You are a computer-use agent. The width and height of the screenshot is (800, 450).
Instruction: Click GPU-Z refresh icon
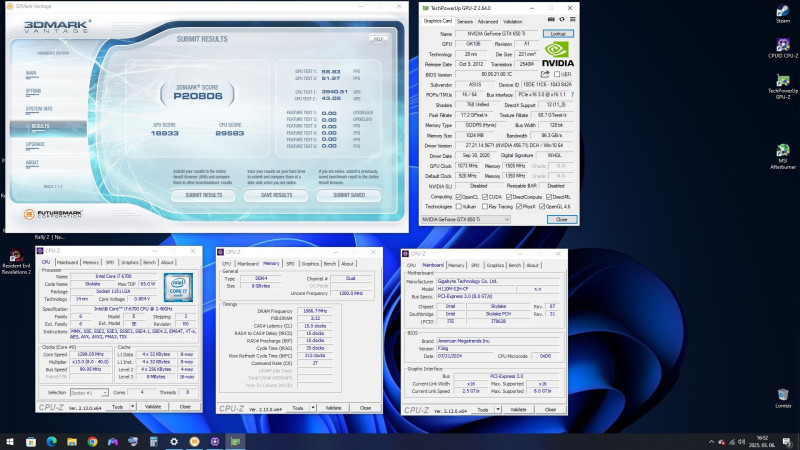pyautogui.click(x=562, y=19)
